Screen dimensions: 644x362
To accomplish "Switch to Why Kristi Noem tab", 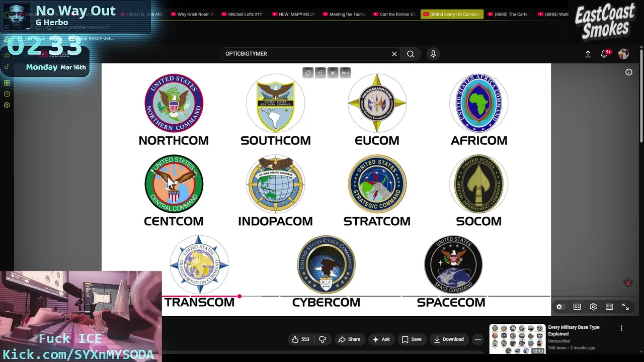I will pos(192,14).
